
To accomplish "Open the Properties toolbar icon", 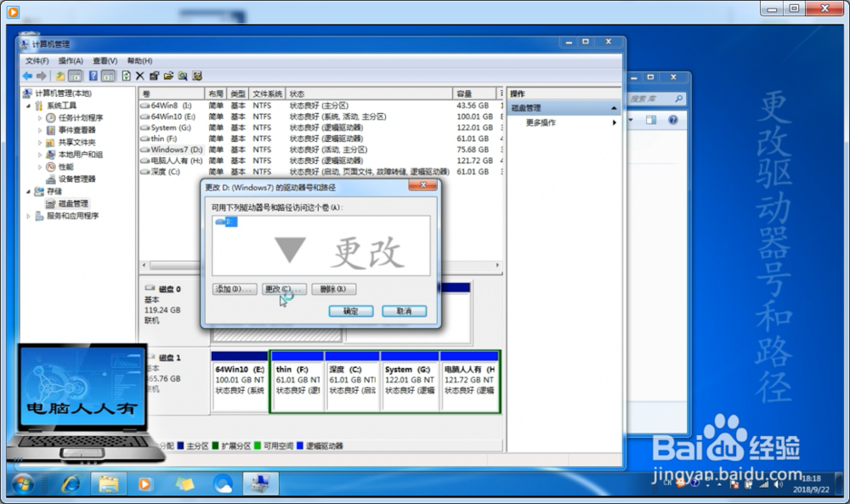I will 154,76.
